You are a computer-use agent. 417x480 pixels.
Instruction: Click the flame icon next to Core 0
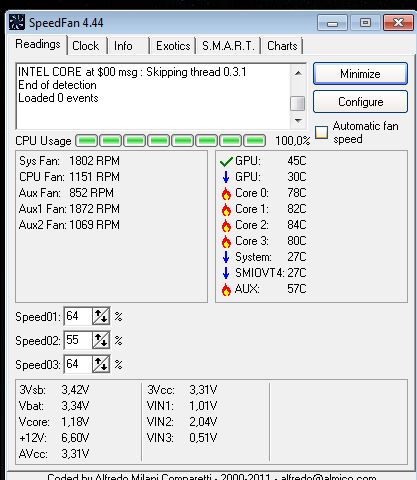point(226,193)
